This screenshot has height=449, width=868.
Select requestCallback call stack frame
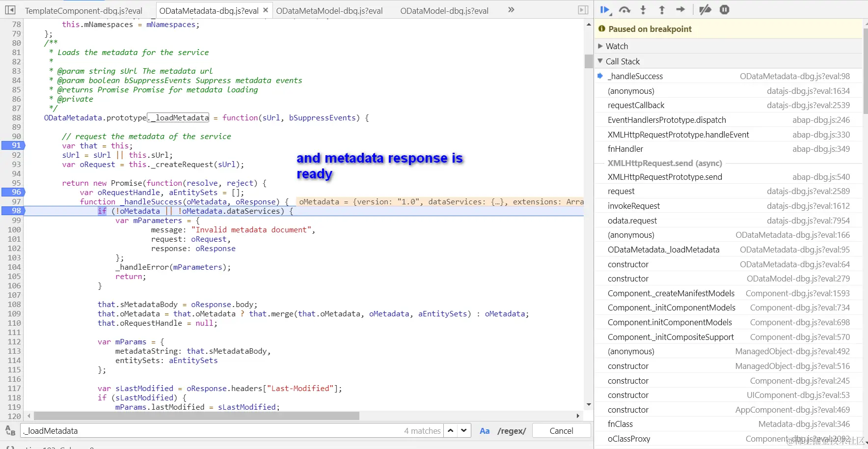(x=729, y=105)
